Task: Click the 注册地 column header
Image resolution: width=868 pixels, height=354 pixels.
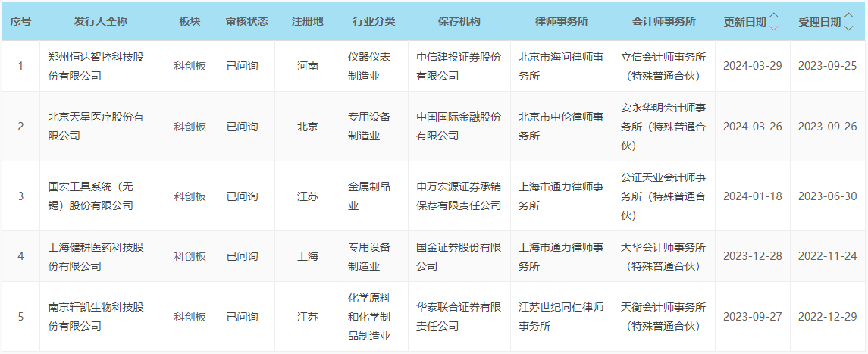Action: point(308,21)
